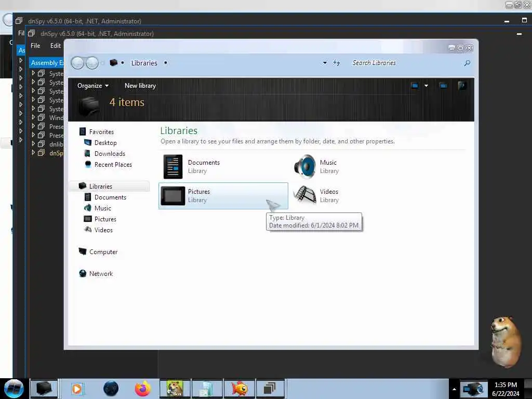Open Explorer from taskbar black box icon
This screenshot has width=532, height=399.
coord(44,389)
